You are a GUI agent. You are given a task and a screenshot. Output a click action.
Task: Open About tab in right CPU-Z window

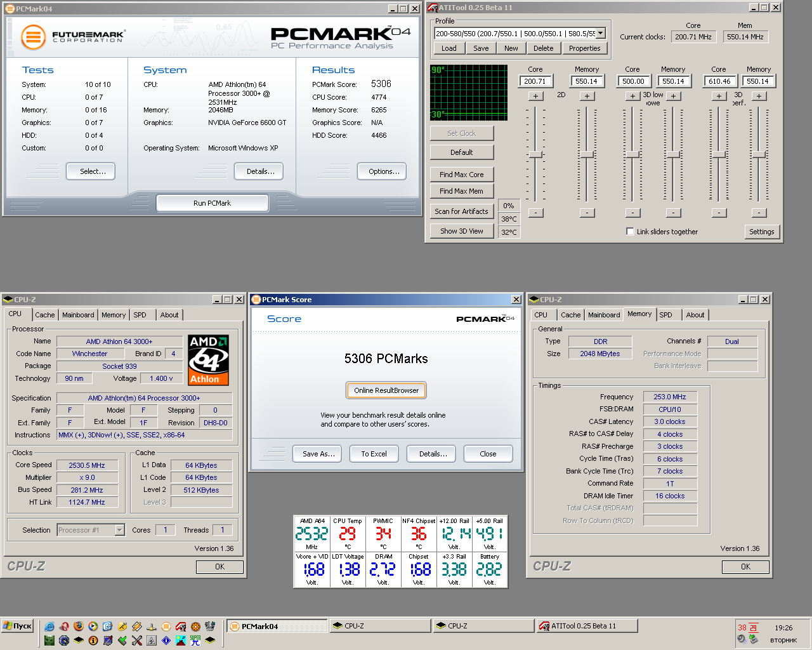point(695,315)
